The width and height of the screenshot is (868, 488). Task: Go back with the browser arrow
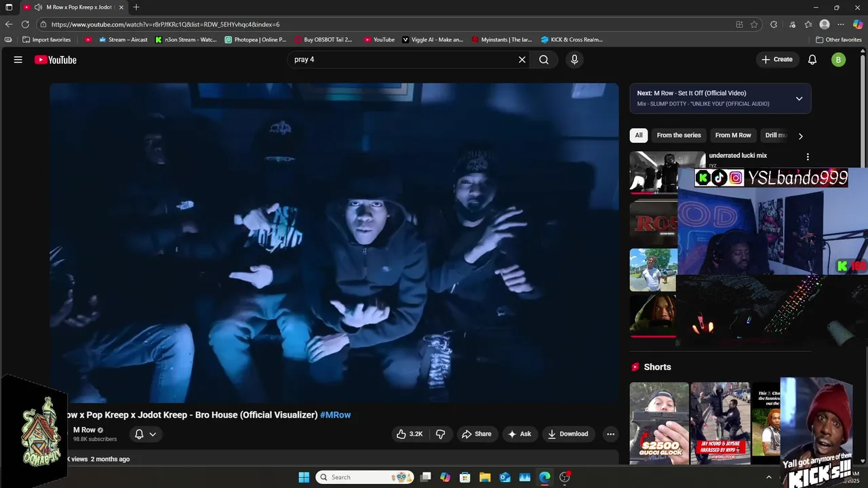9,24
